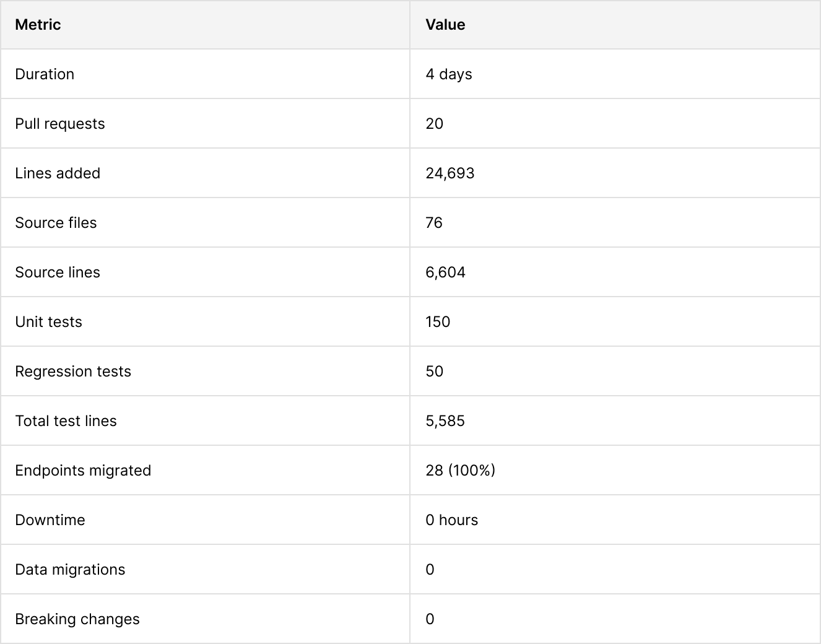The image size is (821, 644).
Task: Select the Duration row label
Action: pos(45,74)
